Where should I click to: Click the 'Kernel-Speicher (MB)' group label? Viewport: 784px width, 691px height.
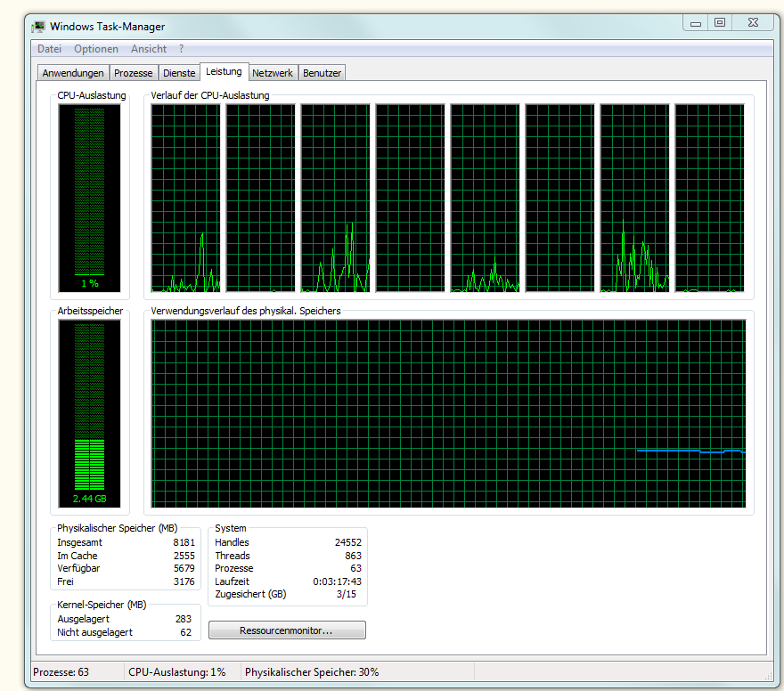[x=102, y=605]
